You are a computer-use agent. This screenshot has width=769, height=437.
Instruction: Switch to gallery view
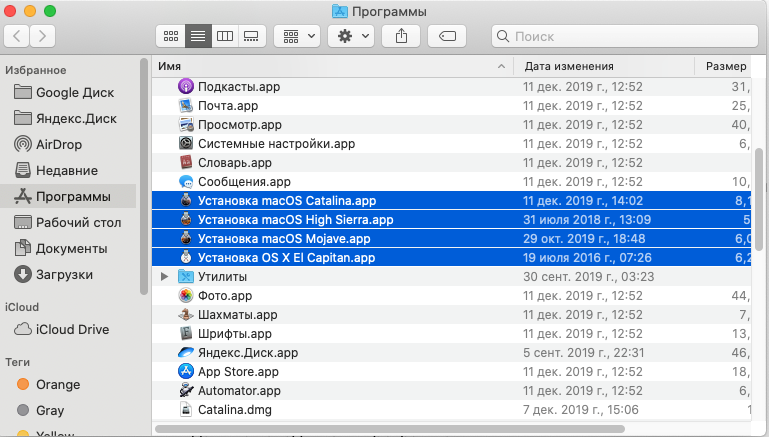tap(252, 36)
